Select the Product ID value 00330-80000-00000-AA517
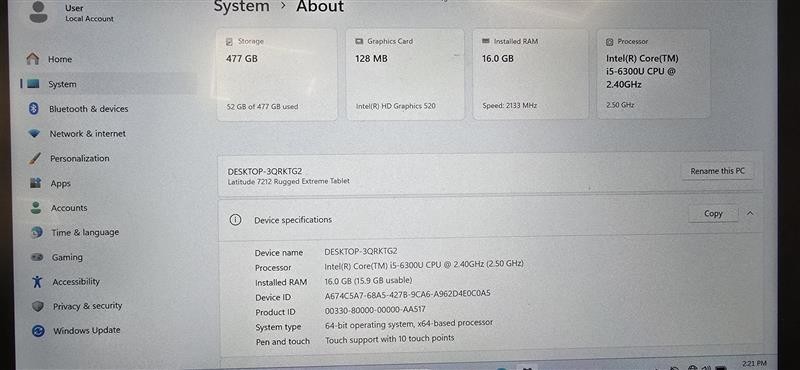The width and height of the screenshot is (800, 370). click(375, 310)
